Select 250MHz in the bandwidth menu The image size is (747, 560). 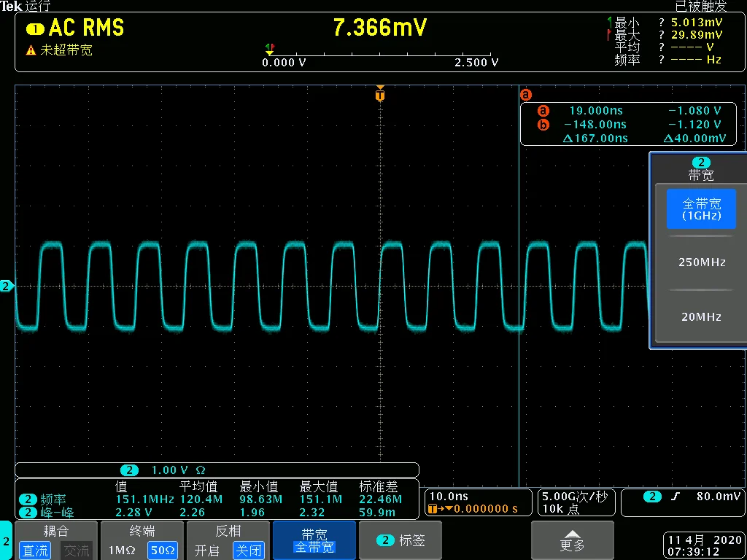tap(701, 262)
